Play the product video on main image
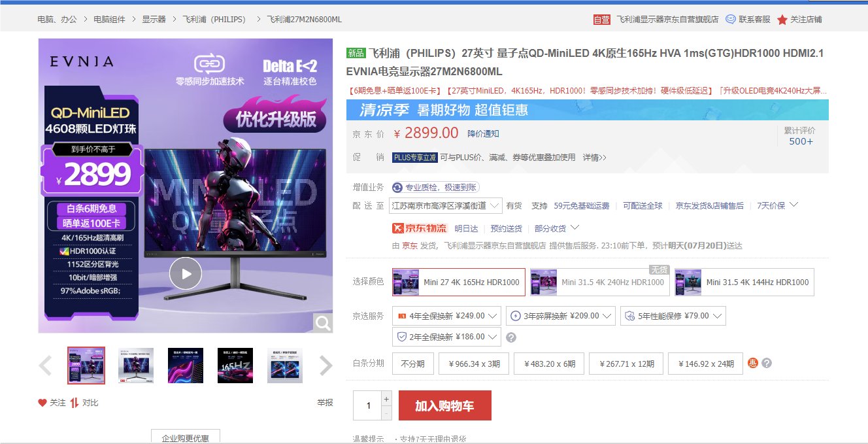Viewport: 868px width, 444px height. pyautogui.click(x=186, y=274)
